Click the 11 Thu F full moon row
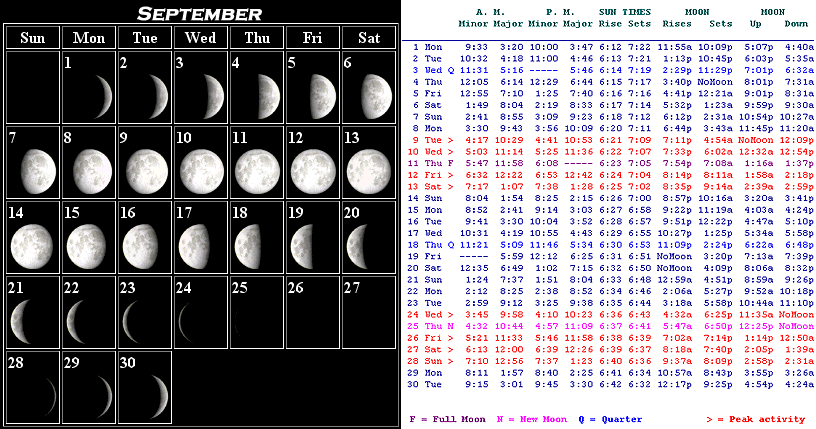The height and width of the screenshot is (429, 816). click(611, 162)
